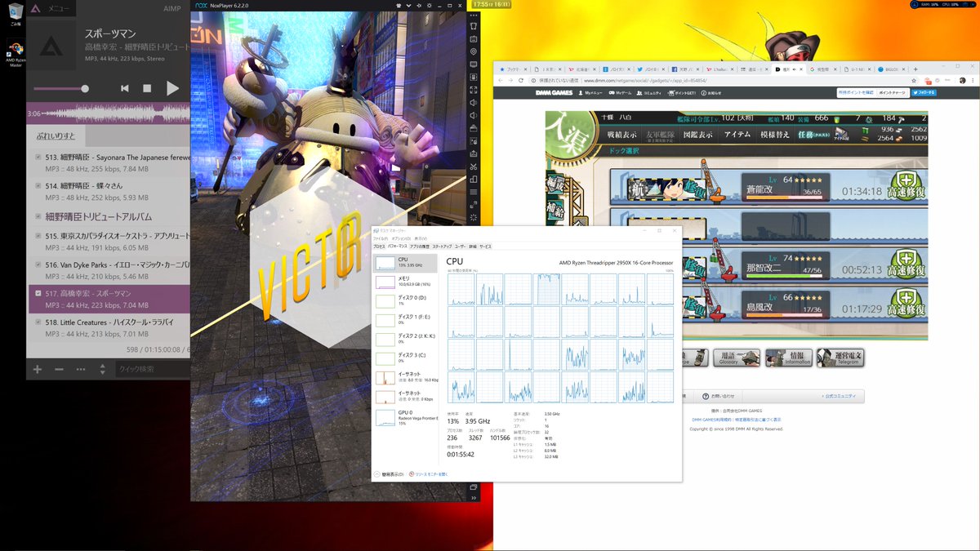Open KanColle アイテム menu item
This screenshot has width=980, height=551.
pos(737,135)
